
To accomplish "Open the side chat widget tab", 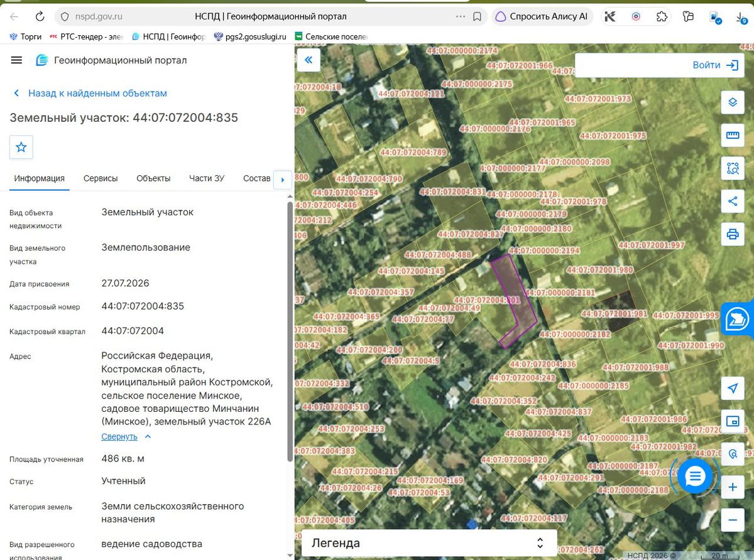I will pos(738,320).
